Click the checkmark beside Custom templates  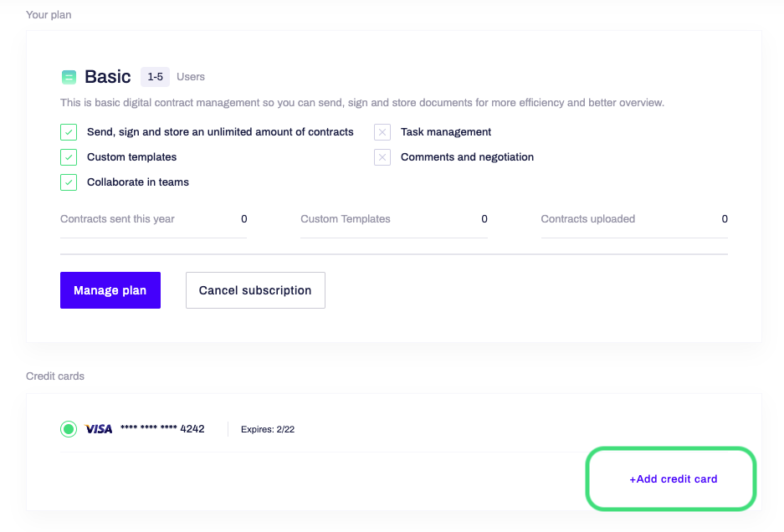coord(69,157)
